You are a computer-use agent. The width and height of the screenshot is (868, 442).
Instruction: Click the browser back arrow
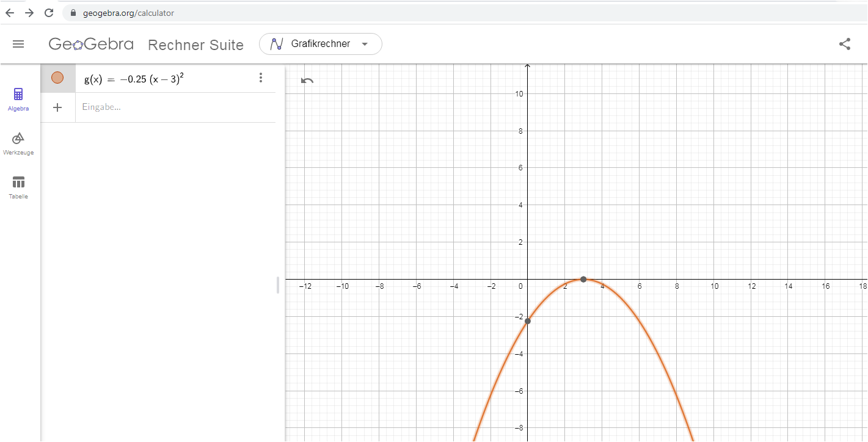(10, 13)
